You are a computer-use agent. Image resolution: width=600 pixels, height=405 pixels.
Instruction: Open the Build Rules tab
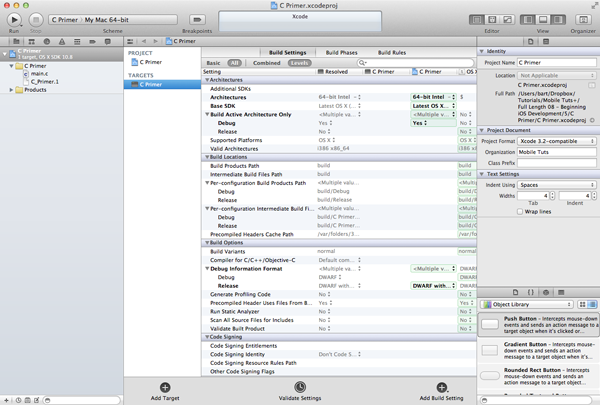392,52
